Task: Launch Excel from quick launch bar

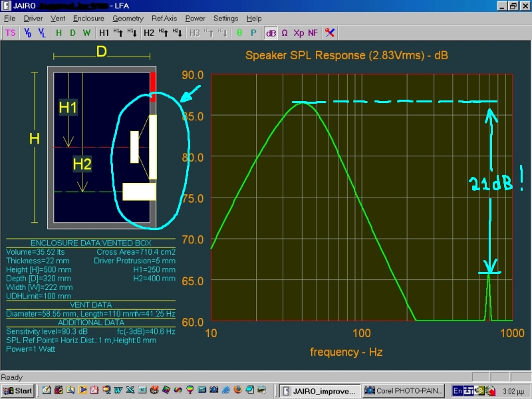Action: [x=130, y=390]
